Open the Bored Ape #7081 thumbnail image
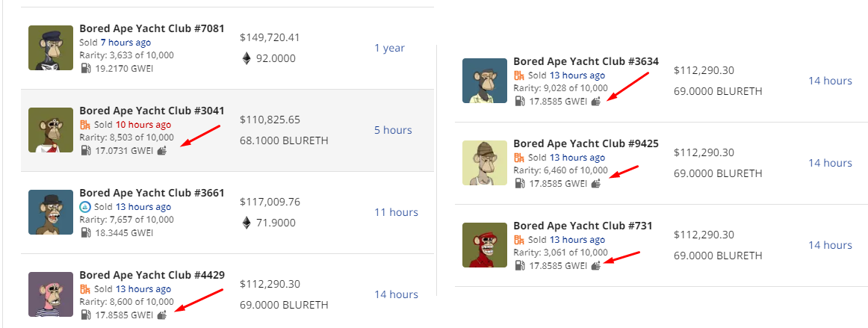 coord(51,48)
